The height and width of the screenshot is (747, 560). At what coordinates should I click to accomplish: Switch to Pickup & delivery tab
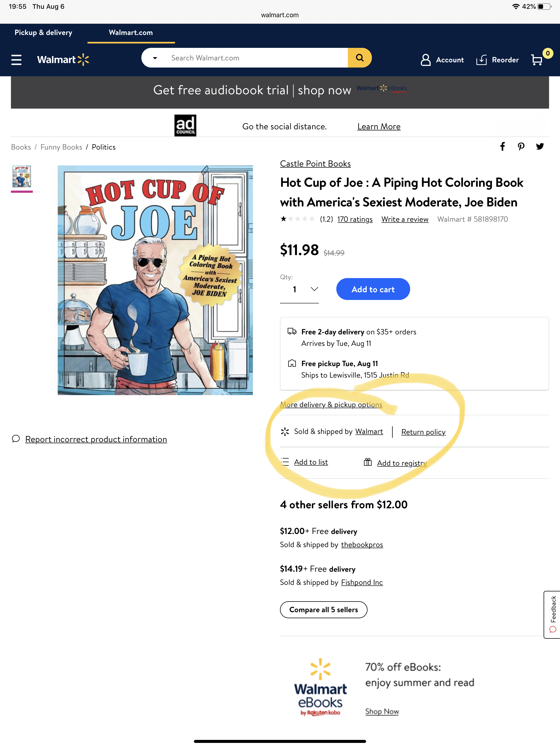43,33
